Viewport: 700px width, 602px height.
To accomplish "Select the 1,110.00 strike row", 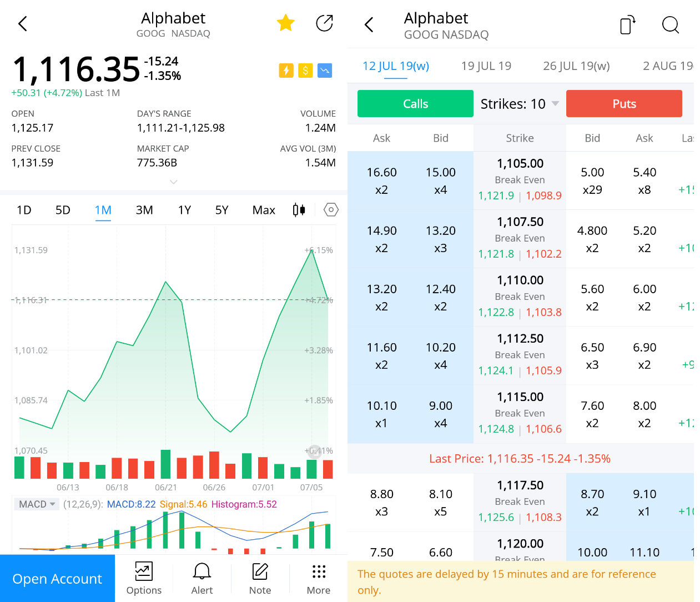I will click(x=520, y=297).
